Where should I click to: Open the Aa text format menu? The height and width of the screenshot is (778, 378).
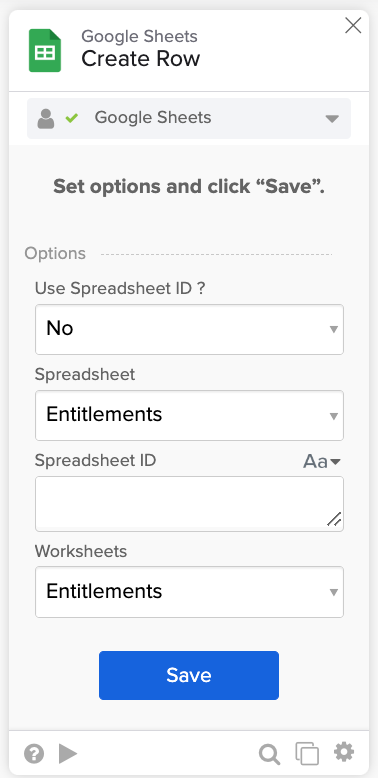(322, 461)
